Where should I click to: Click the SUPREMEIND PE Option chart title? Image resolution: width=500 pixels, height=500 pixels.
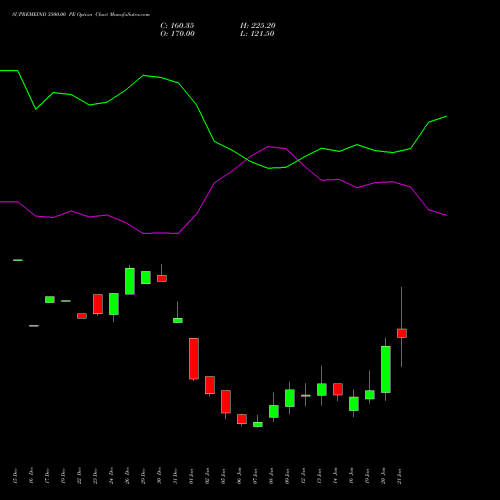81,15
